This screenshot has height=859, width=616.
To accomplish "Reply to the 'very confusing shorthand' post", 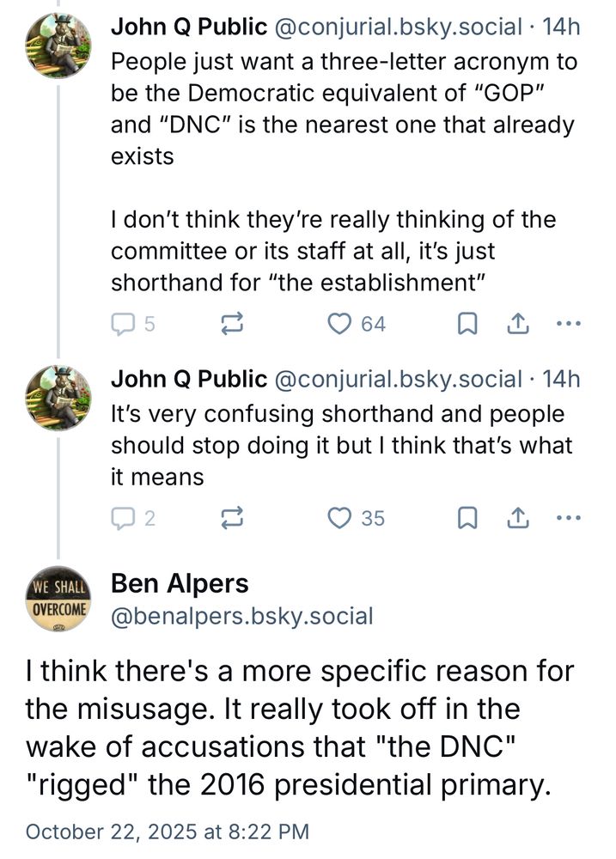I will 123,518.
